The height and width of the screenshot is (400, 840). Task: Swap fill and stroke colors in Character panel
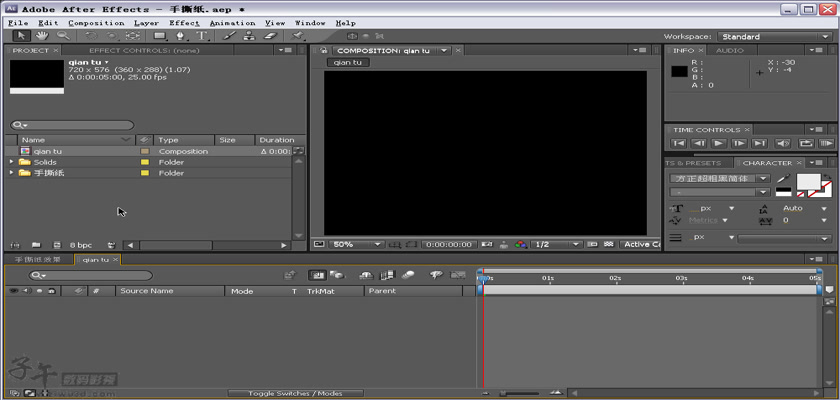pos(827,176)
